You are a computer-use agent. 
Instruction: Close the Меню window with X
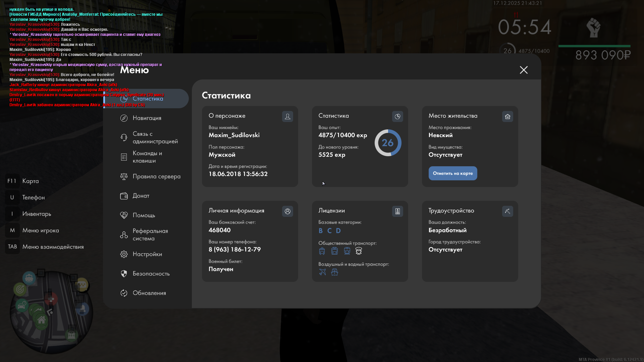pos(524,70)
